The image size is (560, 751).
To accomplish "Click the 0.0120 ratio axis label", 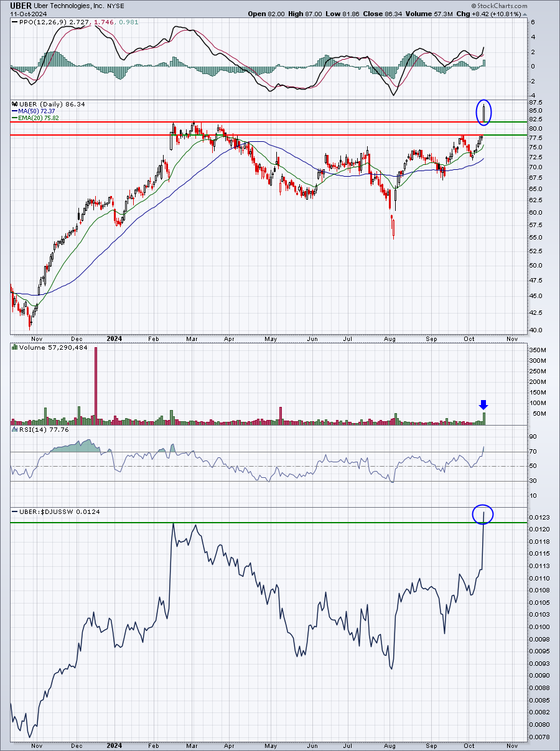I will pos(539,529).
